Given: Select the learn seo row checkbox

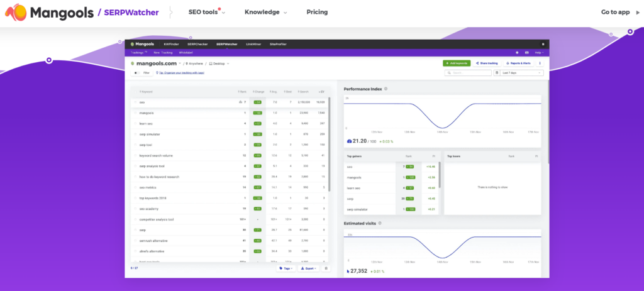Looking at the screenshot, I should click(135, 124).
